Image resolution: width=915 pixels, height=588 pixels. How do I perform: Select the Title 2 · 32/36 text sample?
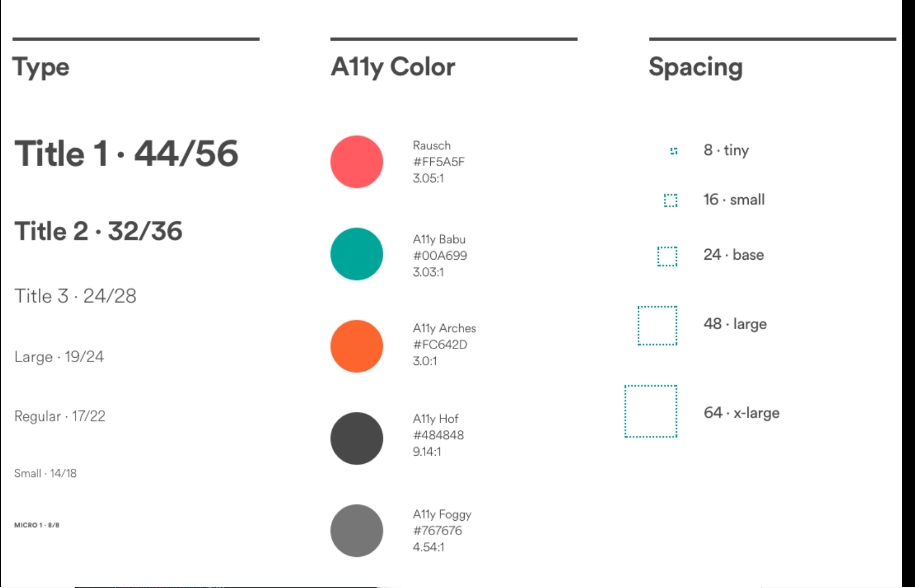pos(98,232)
